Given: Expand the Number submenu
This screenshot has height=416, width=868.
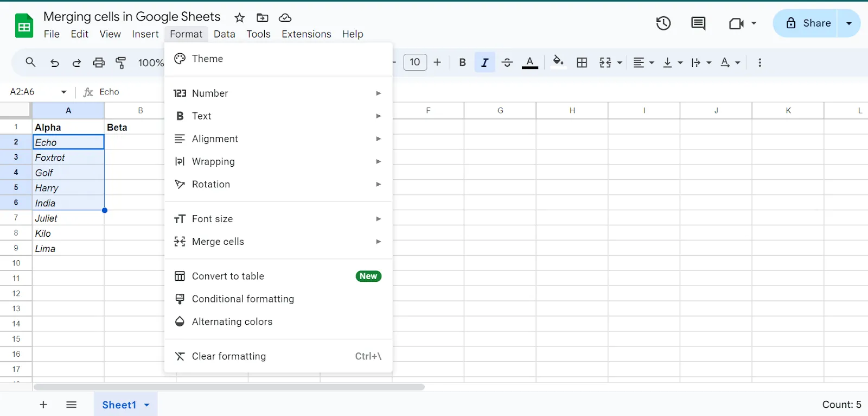Looking at the screenshot, I should (x=278, y=93).
